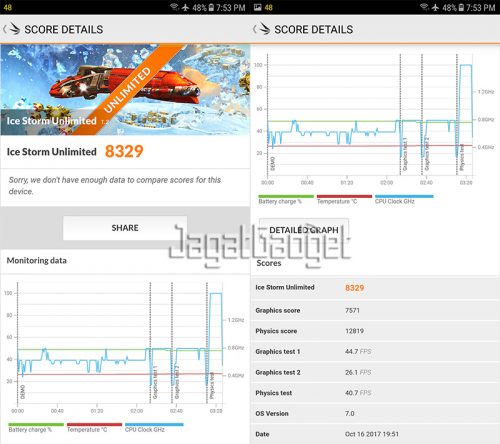
Task: Select the Physics score value 12819
Action: (x=354, y=331)
